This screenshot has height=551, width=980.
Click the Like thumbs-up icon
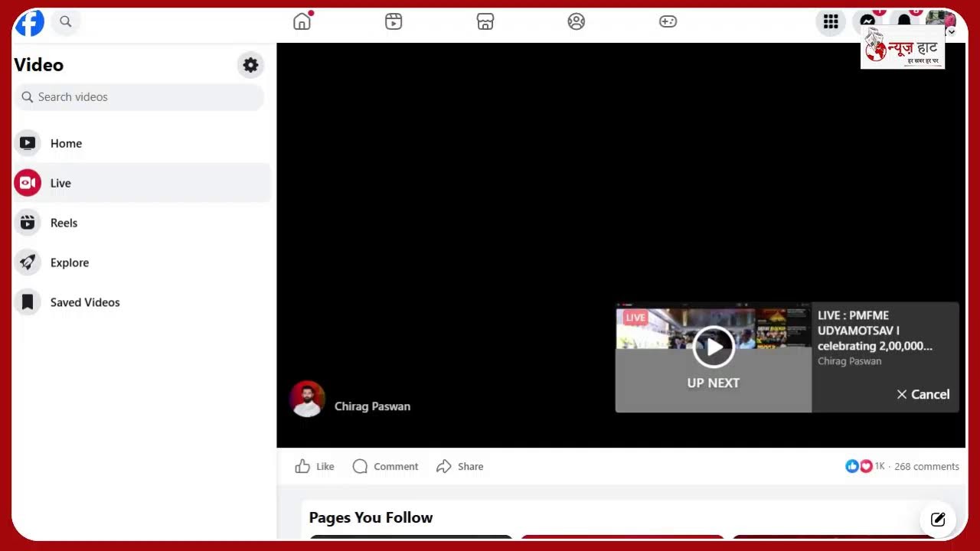[x=303, y=466]
